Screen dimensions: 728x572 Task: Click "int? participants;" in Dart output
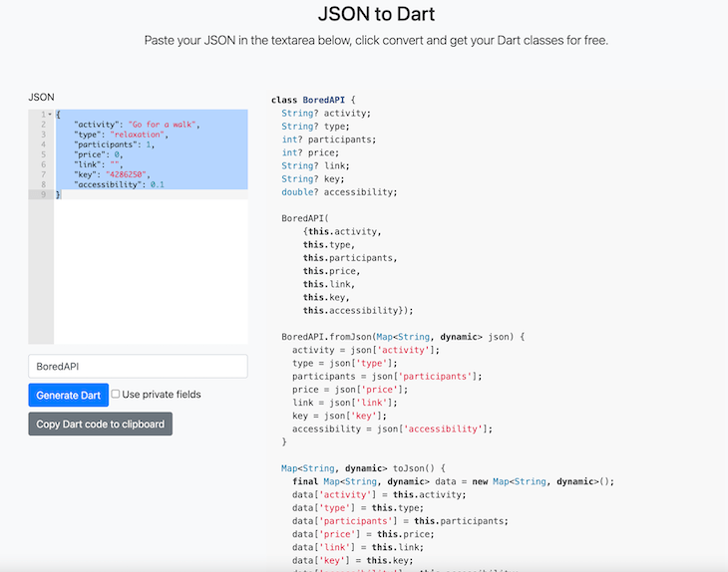329,140
